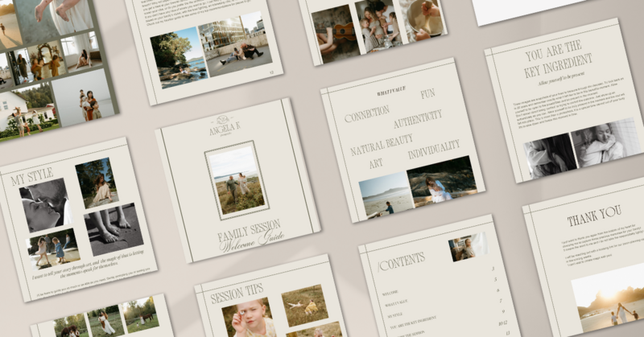Select the child on beach photo on values page
The image size is (644, 337).
tap(386, 195)
